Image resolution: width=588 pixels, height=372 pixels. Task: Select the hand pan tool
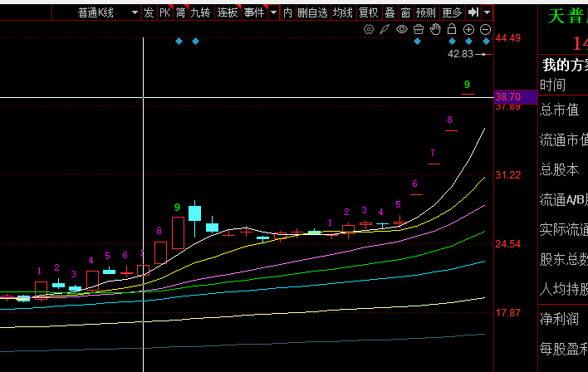click(435, 29)
